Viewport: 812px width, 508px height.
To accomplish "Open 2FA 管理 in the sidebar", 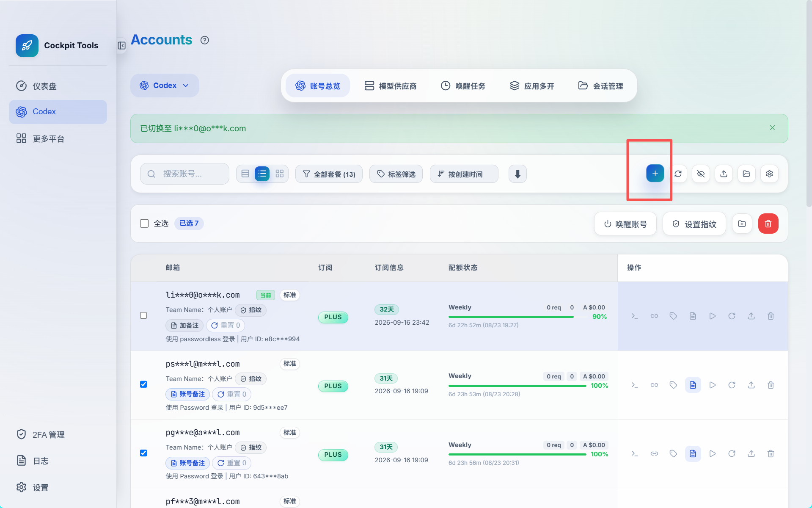I will tap(58, 435).
